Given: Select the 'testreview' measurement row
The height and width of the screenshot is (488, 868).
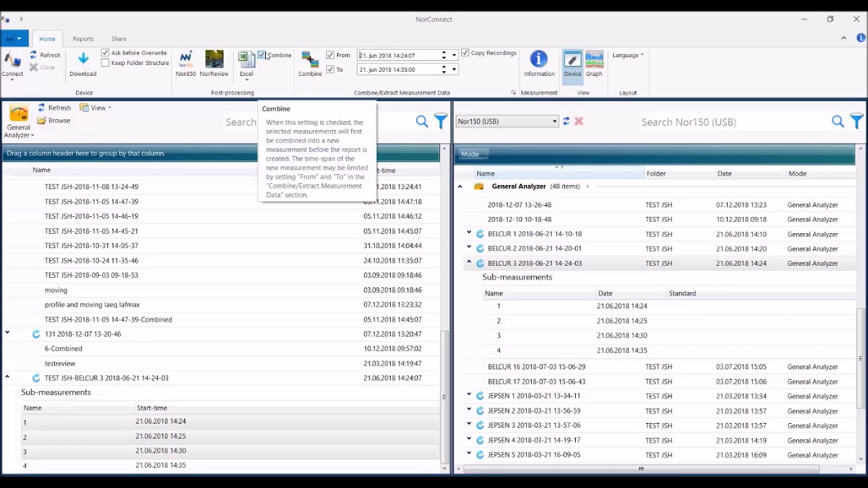Looking at the screenshot, I should point(221,363).
